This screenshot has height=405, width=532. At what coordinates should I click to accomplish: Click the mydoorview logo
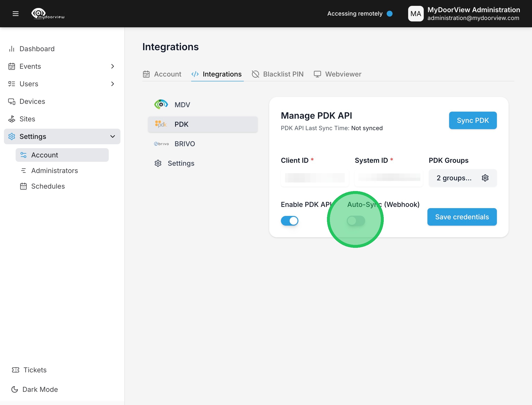coord(48,14)
